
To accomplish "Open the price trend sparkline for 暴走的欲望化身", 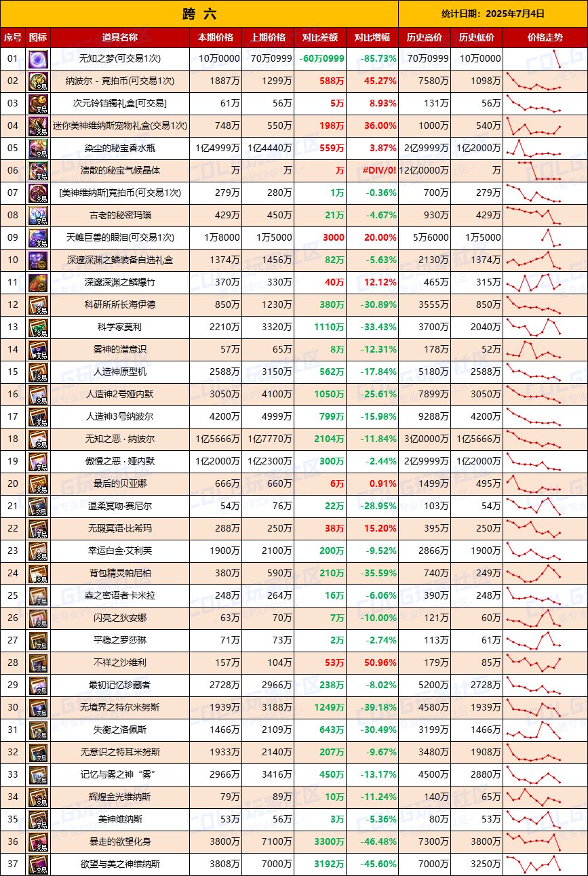I will pos(534,842).
